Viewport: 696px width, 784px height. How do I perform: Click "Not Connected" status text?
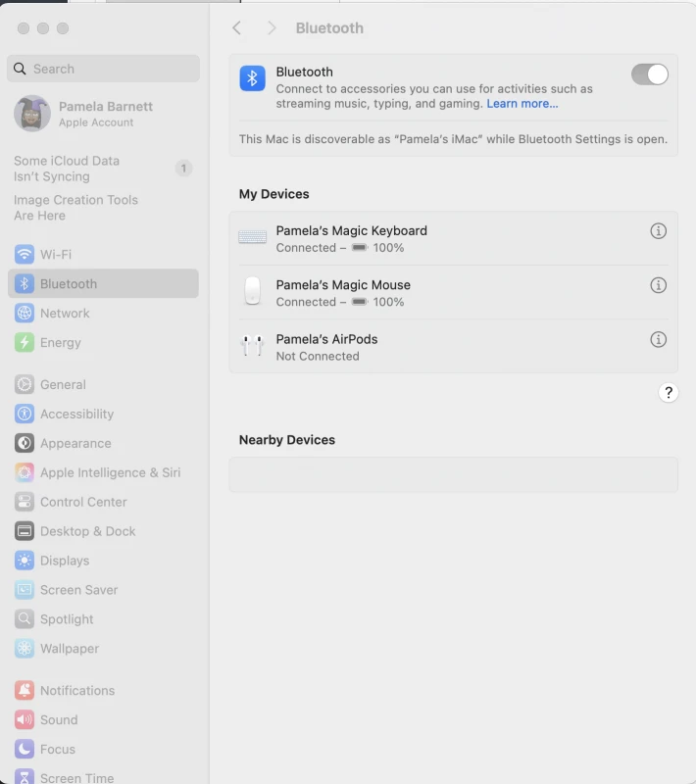pos(318,357)
